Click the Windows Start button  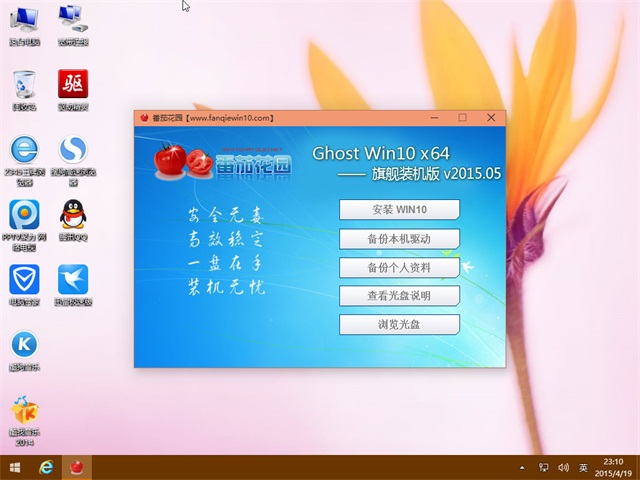click(15, 467)
